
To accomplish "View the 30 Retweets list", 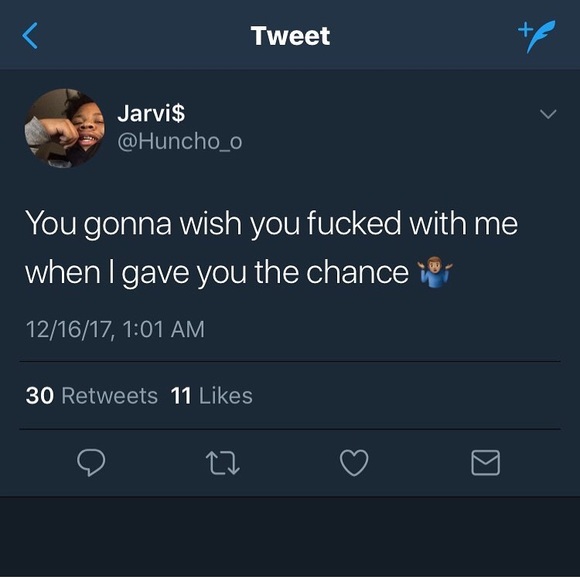I will coord(92,395).
